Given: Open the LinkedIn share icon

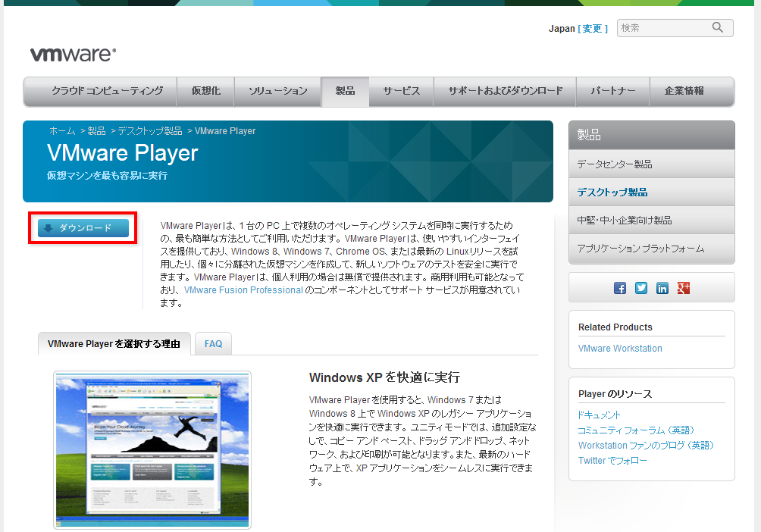Looking at the screenshot, I should 662,288.
